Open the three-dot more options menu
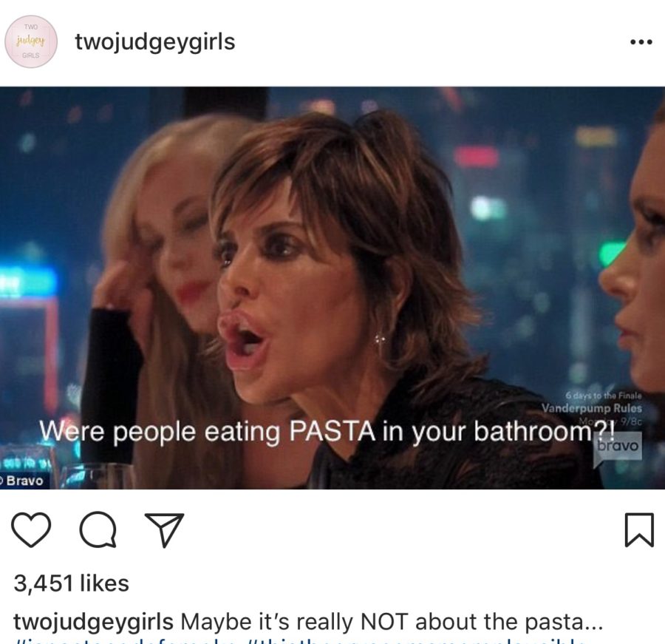Image resolution: width=665 pixels, height=644 pixels. pos(641,42)
